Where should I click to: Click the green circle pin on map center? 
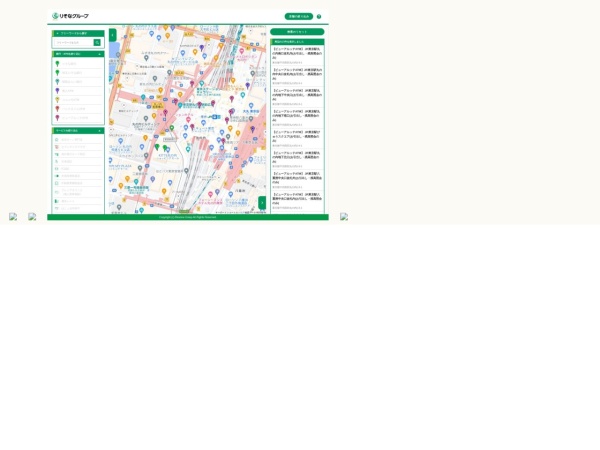tap(172, 128)
